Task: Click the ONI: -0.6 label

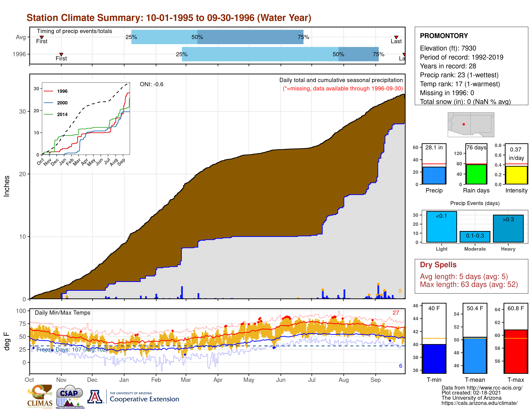Action: [x=152, y=84]
